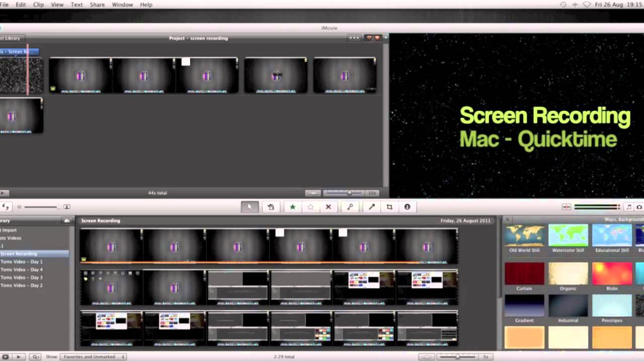
Task: Open the Window menu
Action: coord(122,5)
